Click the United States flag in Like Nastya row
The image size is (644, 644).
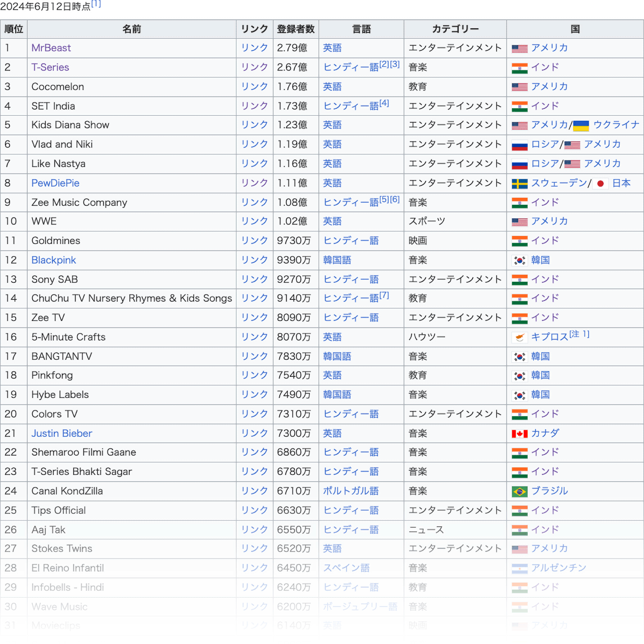pyautogui.click(x=572, y=164)
